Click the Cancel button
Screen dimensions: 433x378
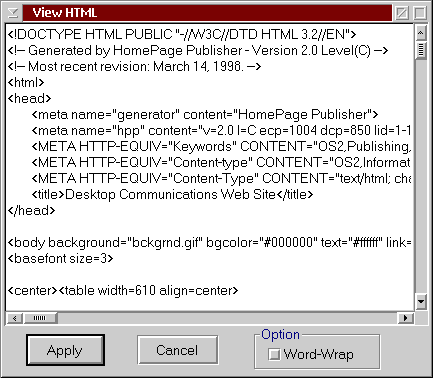click(x=177, y=350)
